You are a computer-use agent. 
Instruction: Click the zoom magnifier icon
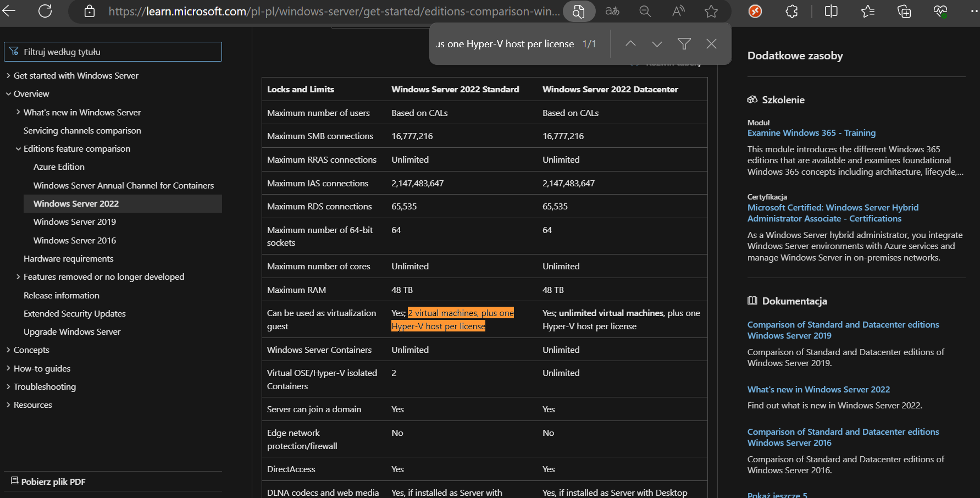(x=645, y=12)
